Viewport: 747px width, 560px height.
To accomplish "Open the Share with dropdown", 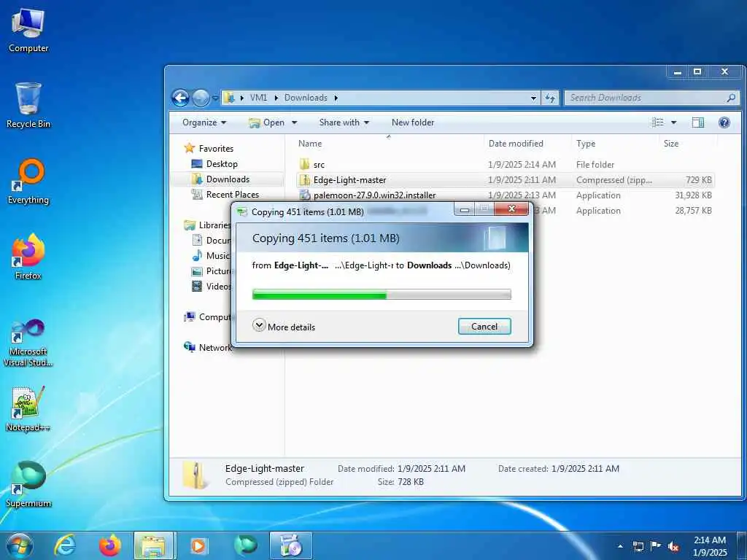I will (x=344, y=122).
